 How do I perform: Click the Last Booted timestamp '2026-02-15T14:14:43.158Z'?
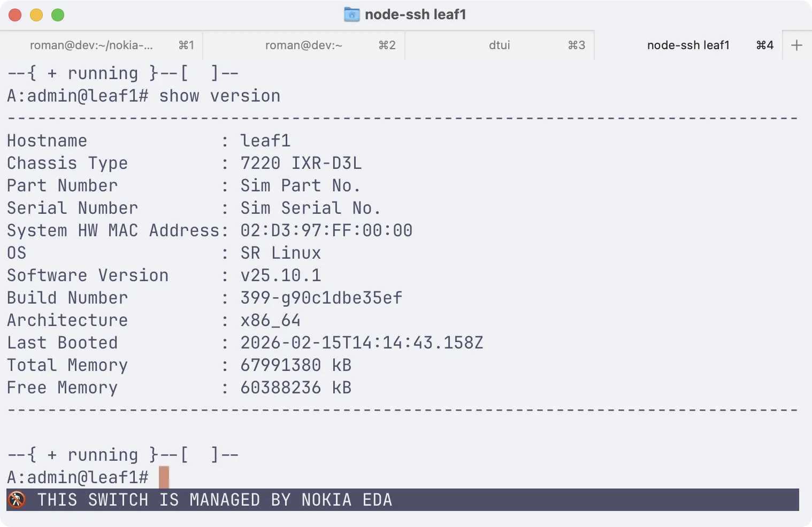click(x=362, y=343)
